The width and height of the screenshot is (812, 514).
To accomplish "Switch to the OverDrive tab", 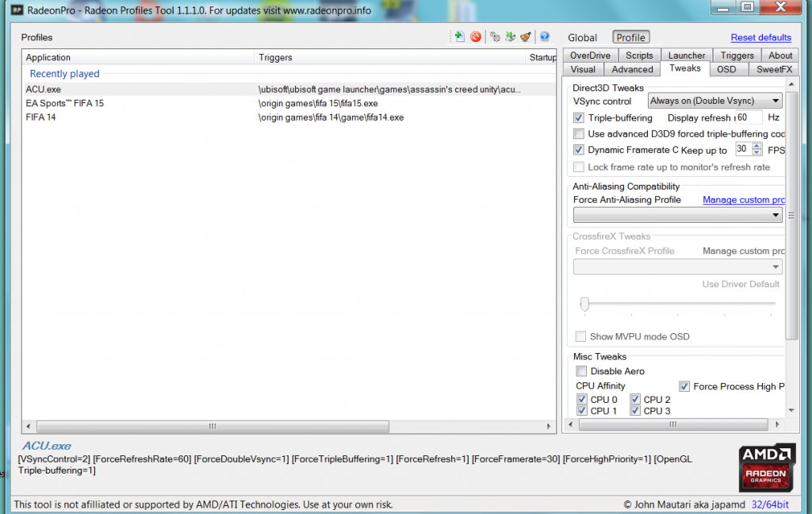I will [590, 56].
